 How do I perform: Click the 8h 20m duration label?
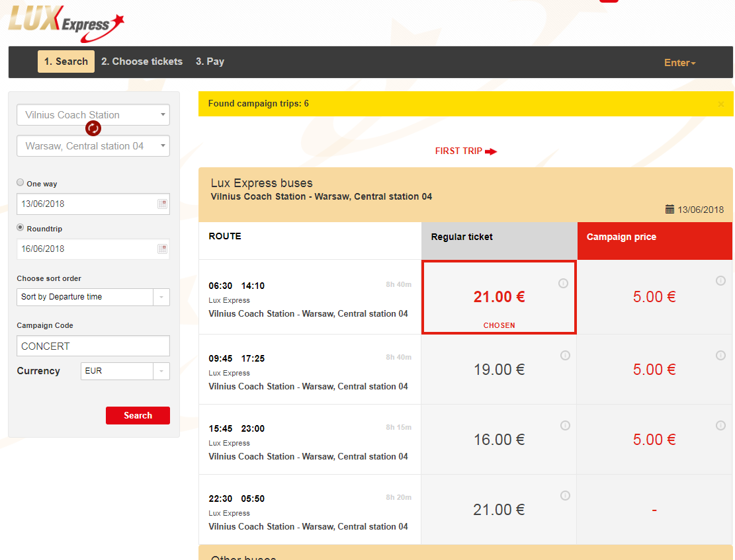[398, 497]
